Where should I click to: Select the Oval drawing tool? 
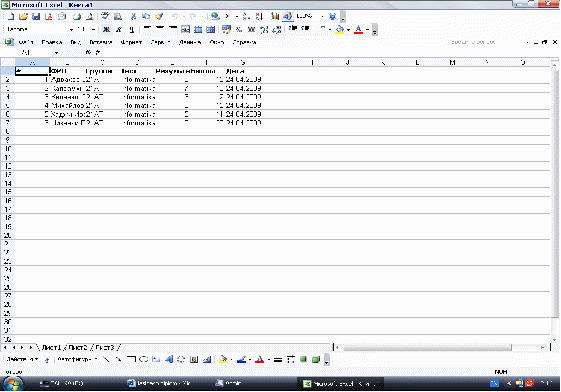pos(143,359)
